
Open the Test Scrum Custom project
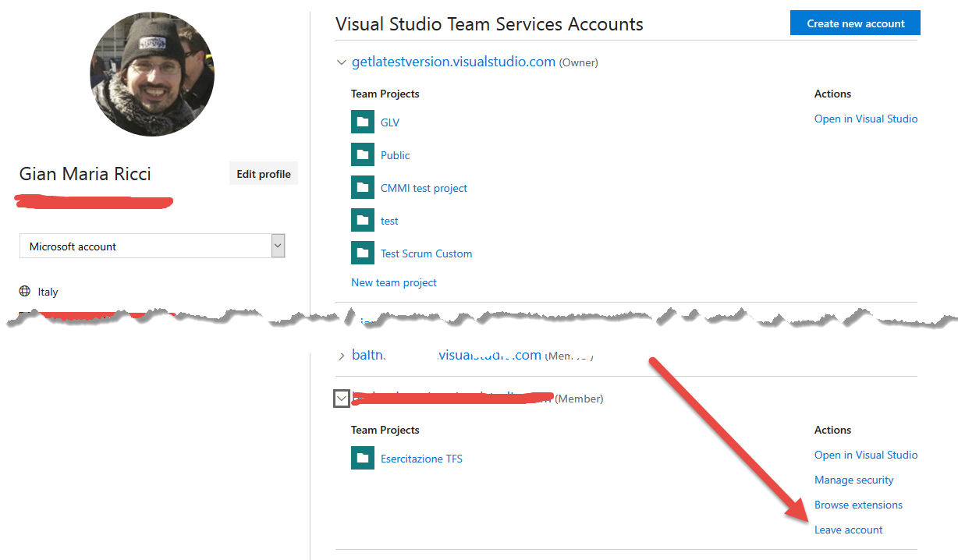426,253
